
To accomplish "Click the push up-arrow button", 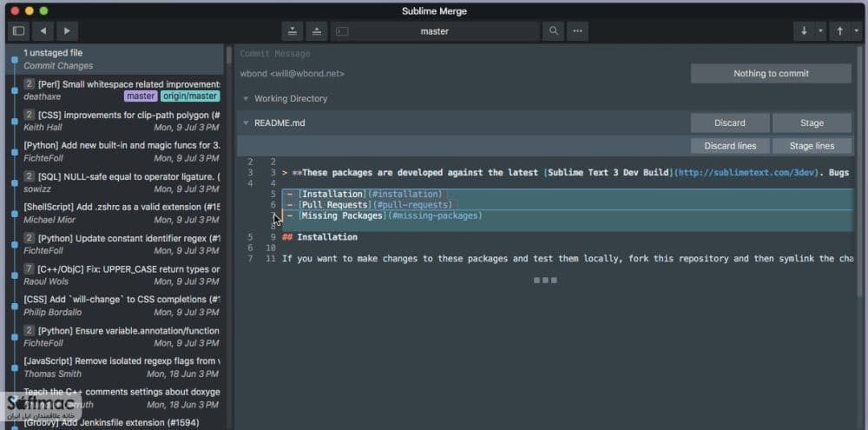I will 839,31.
